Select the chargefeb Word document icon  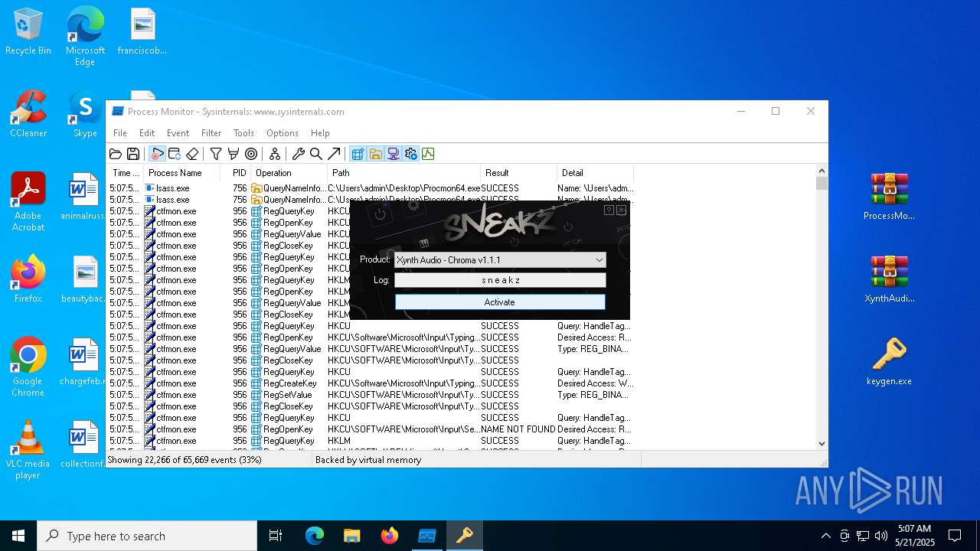pyautogui.click(x=83, y=362)
